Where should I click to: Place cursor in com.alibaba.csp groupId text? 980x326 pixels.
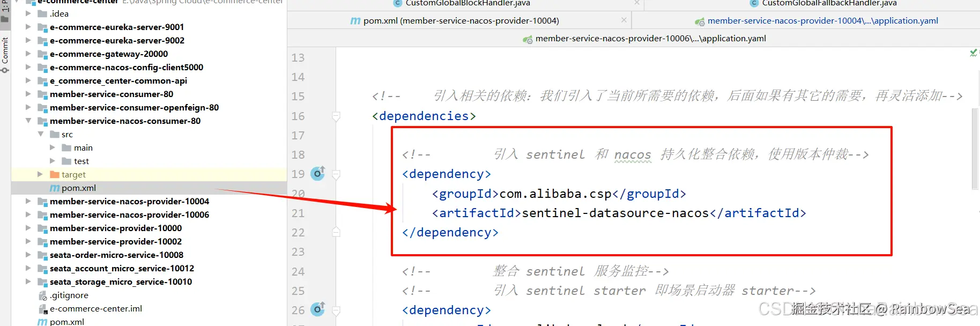pyautogui.click(x=555, y=194)
